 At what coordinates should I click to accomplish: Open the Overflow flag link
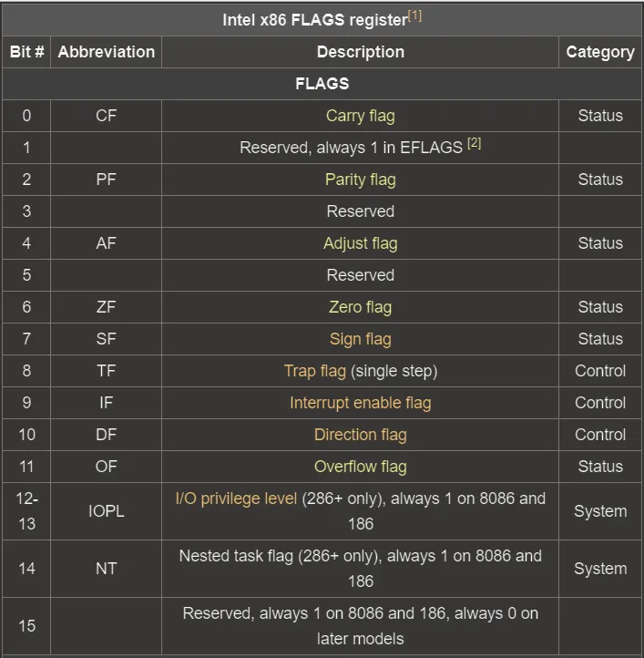point(361,467)
